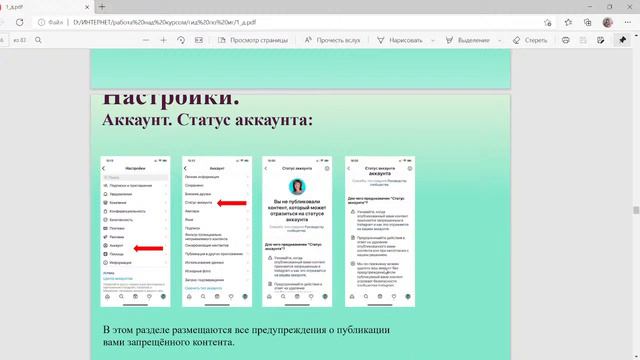The image size is (640, 360).
Task: Add this page to favorites
Action: click(x=548, y=22)
